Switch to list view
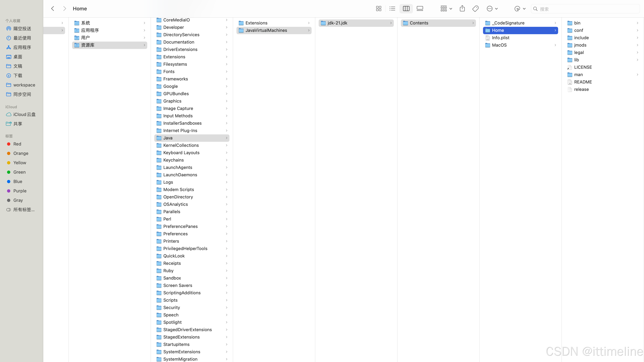The image size is (644, 362). (392, 9)
